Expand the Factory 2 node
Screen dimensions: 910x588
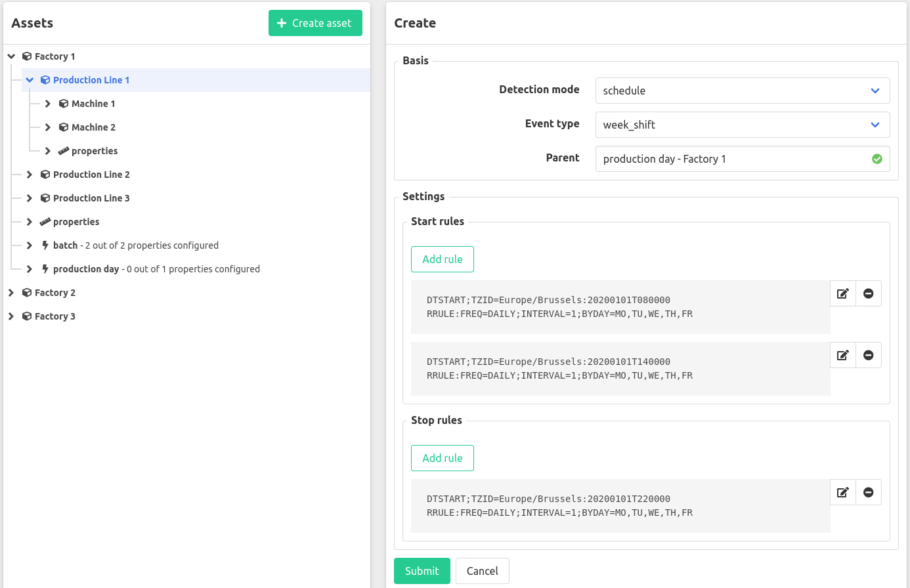pos(11,293)
